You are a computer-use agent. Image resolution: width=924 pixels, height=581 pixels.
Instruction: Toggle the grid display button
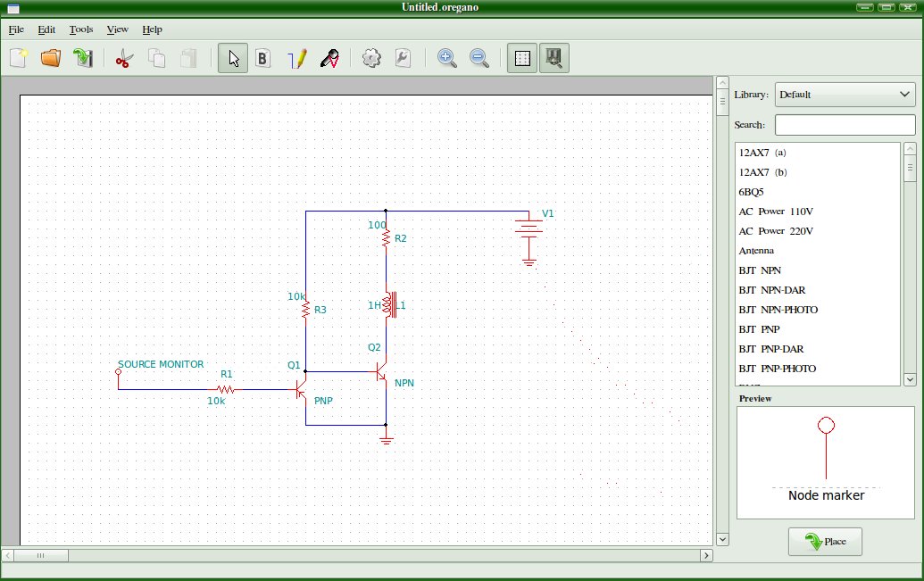coord(523,59)
